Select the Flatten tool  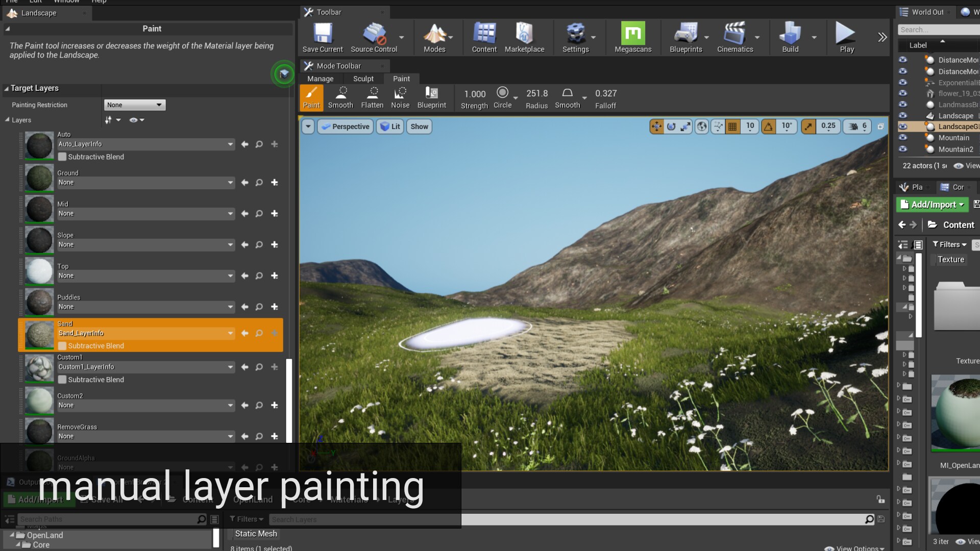[372, 97]
